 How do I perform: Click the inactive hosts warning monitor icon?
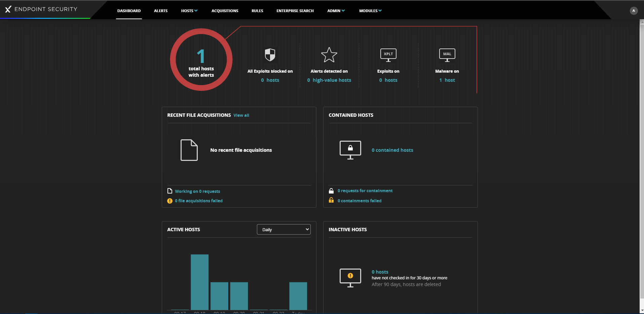tap(350, 278)
